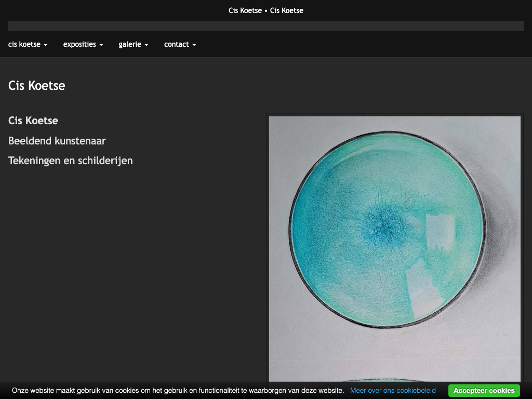Click the gray banner bar under title
The height and width of the screenshot is (399, 532).
pyautogui.click(x=266, y=26)
